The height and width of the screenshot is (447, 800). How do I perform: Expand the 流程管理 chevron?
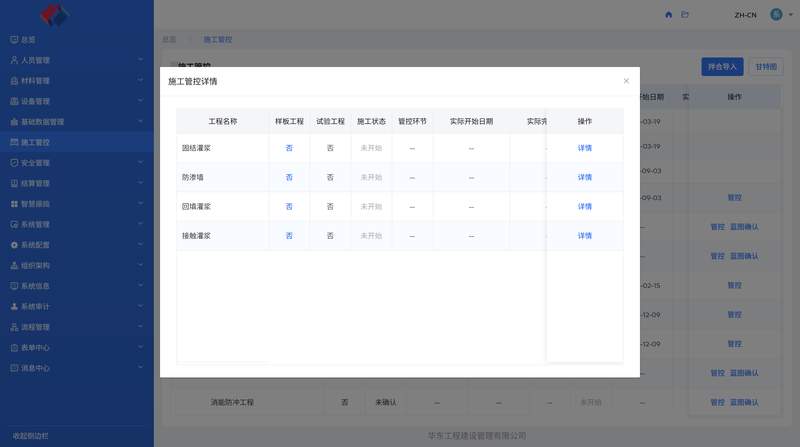140,327
